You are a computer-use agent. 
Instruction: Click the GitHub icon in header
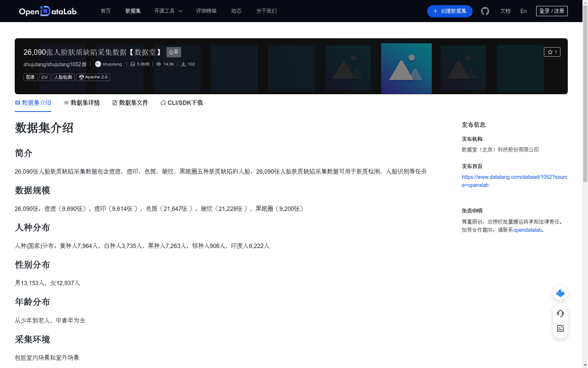[x=485, y=11]
